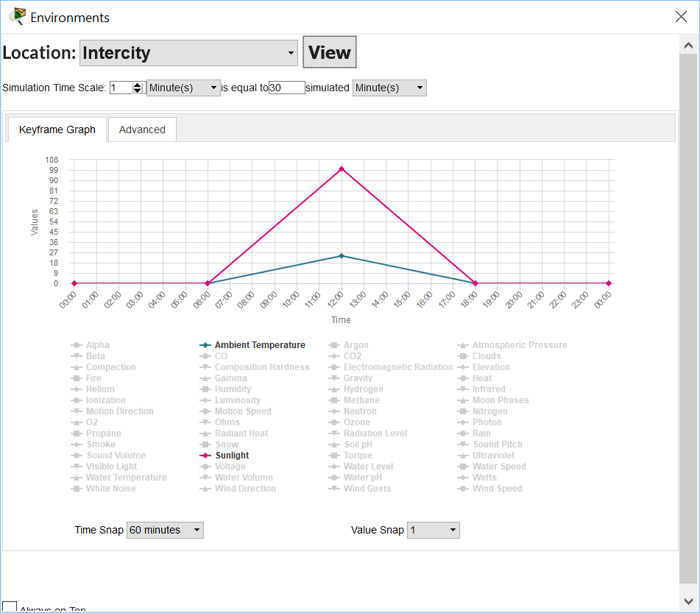The height and width of the screenshot is (613, 700).
Task: Click the Alpha legend marker
Action: pos(77,345)
